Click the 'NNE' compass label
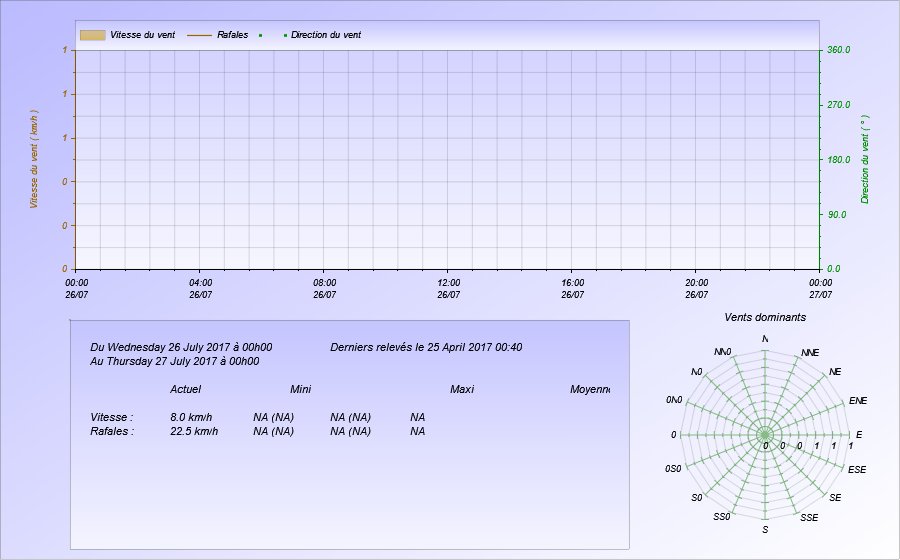The image size is (900, 560). tap(810, 353)
